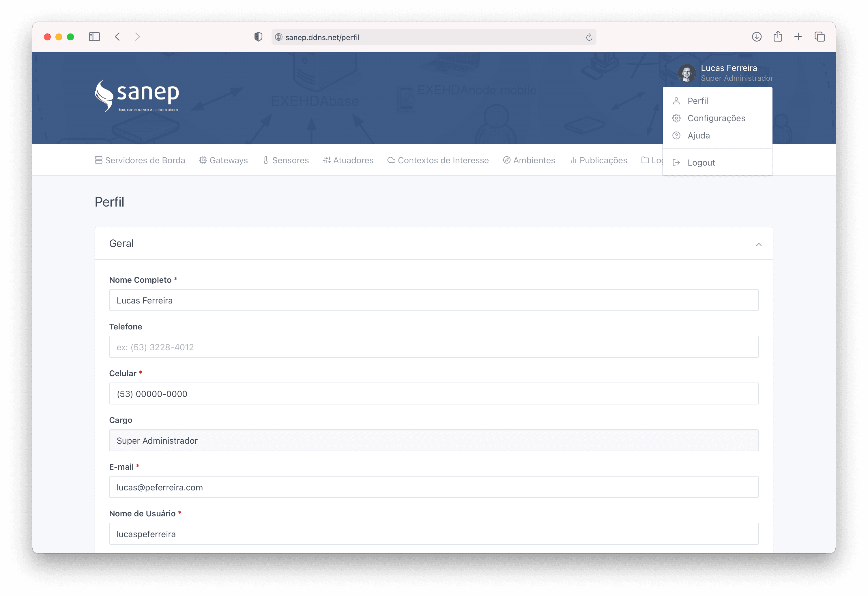Image resolution: width=868 pixels, height=596 pixels.
Task: Go back with browser back arrow
Action: coord(117,37)
